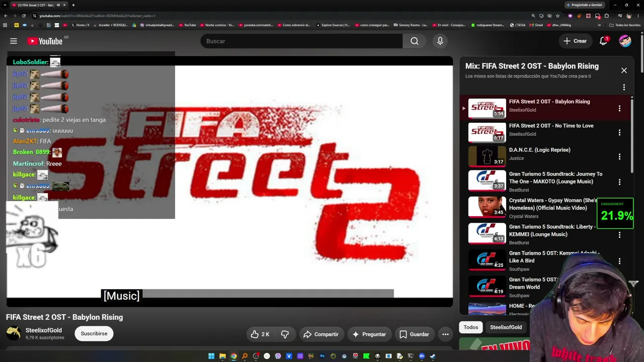Open the Gmail bookmark
The width and height of the screenshot is (644, 362).
[x=536, y=25]
